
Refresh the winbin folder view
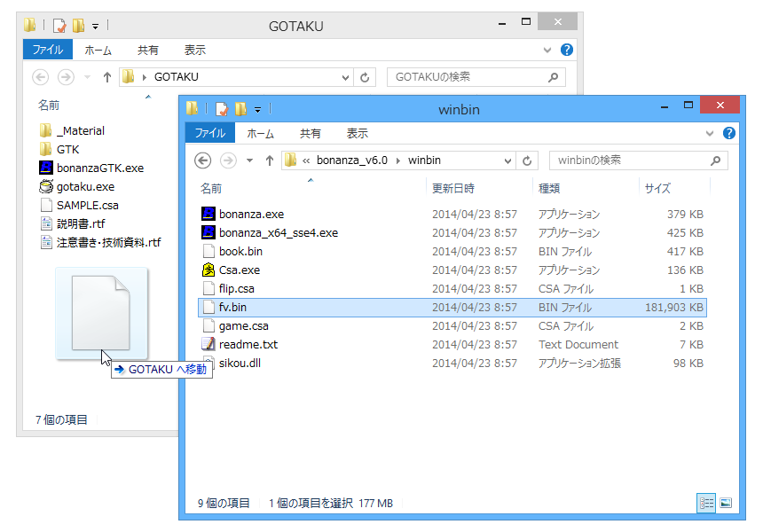click(x=526, y=160)
